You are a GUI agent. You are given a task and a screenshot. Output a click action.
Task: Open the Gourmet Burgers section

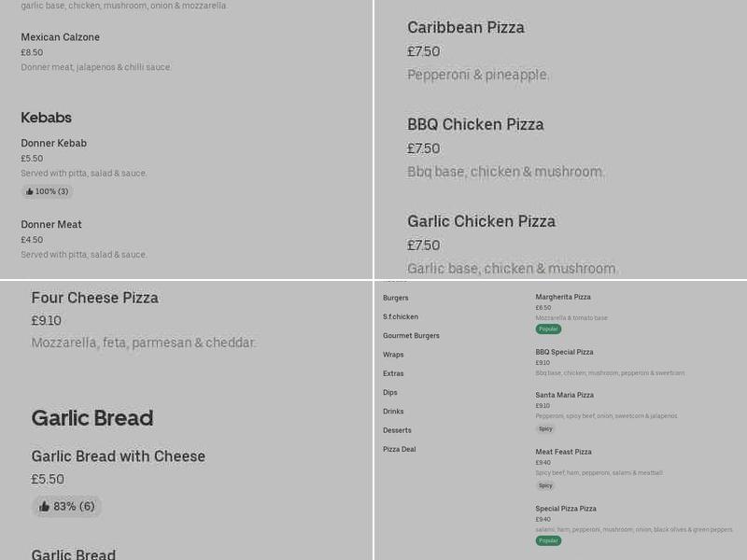[x=411, y=335]
